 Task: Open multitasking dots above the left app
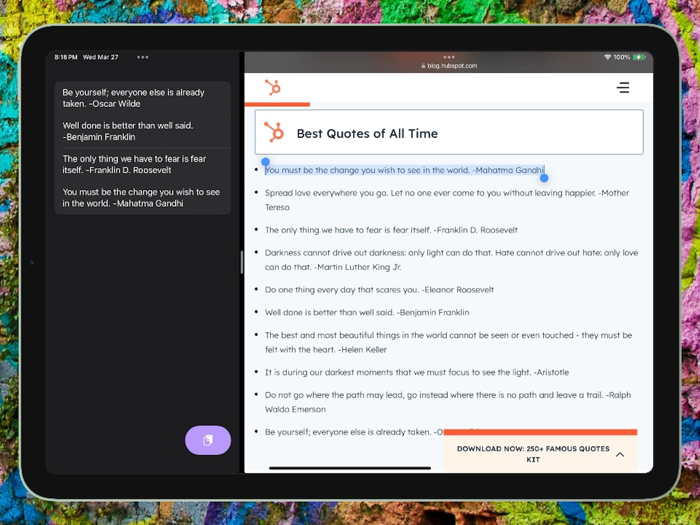[x=143, y=57]
